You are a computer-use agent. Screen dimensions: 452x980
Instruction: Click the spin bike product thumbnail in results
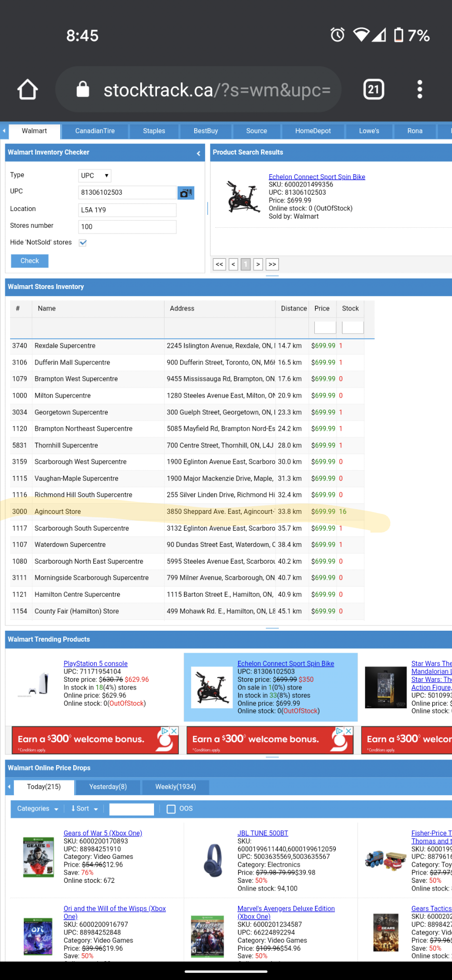[x=243, y=197]
